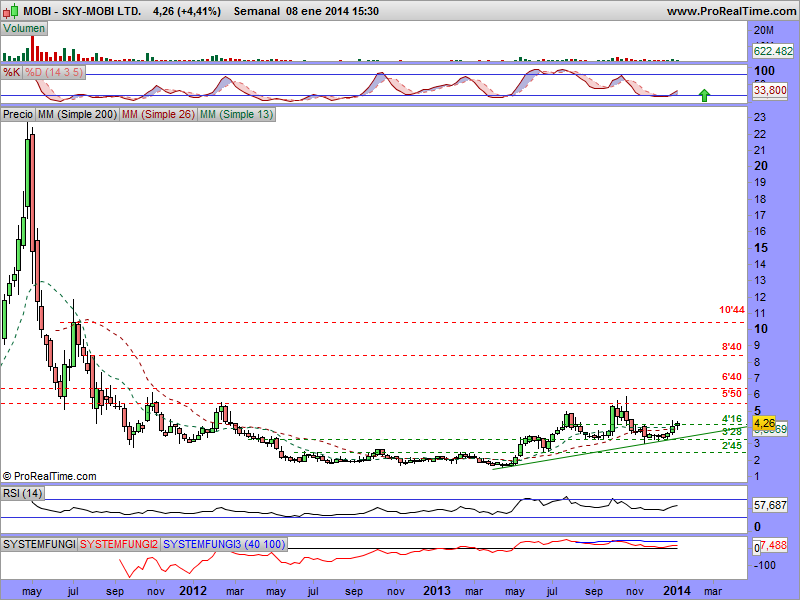Click the bold 15 mark on the price axis
The height and width of the screenshot is (600, 800).
coord(761,248)
